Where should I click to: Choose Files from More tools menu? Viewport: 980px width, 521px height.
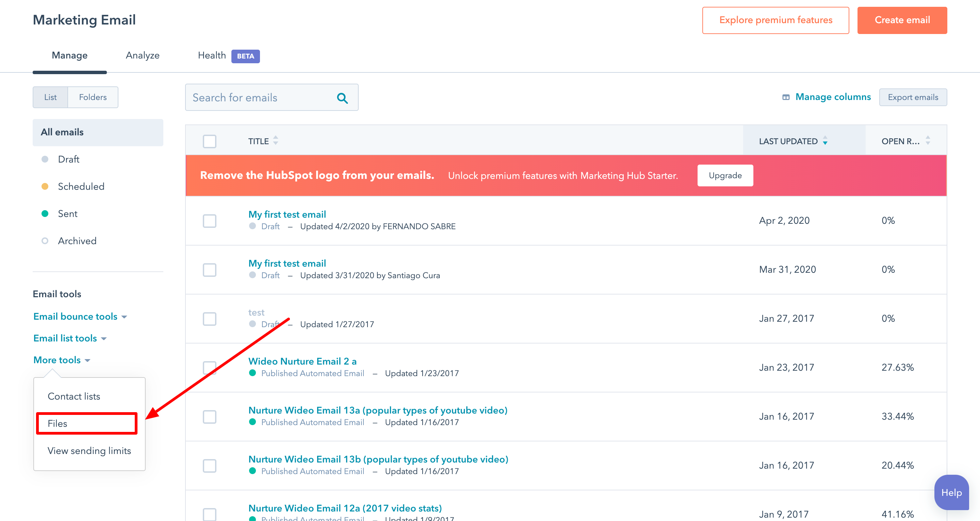[58, 423]
